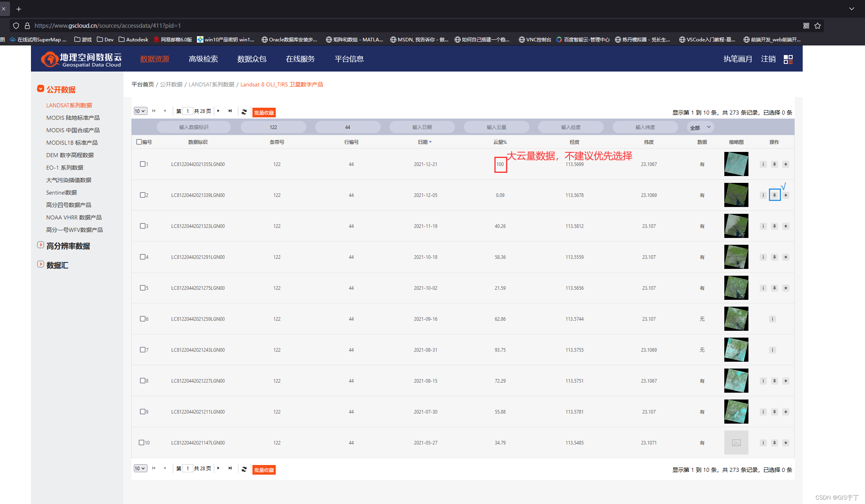This screenshot has height=504, width=865.
Task: Click download icon for row 2
Action: pyautogui.click(x=774, y=195)
